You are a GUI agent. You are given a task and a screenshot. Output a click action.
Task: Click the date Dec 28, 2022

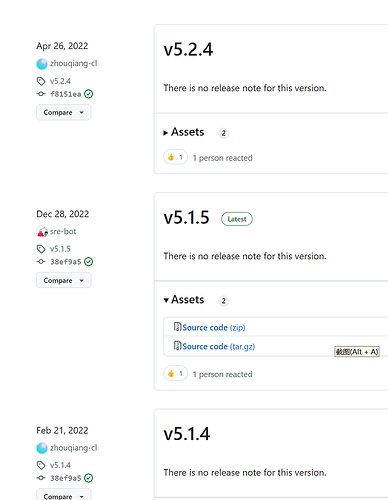pos(63,214)
